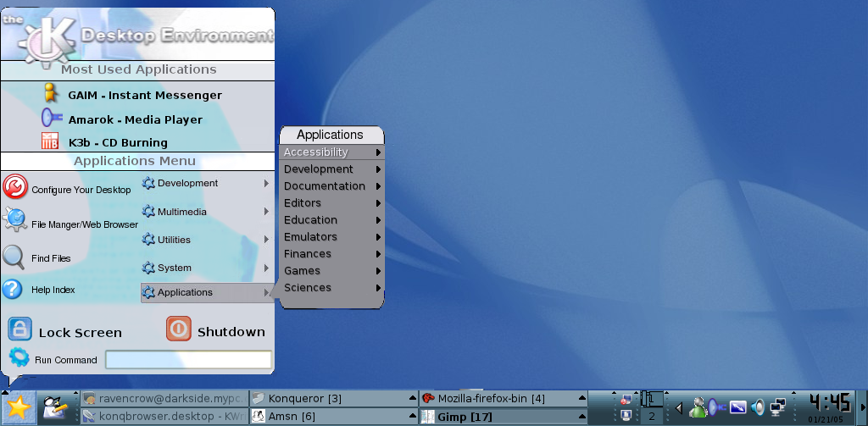The image size is (868, 426).
Task: Open GAIM Instant Messenger from most used
Action: pyautogui.click(x=132, y=95)
